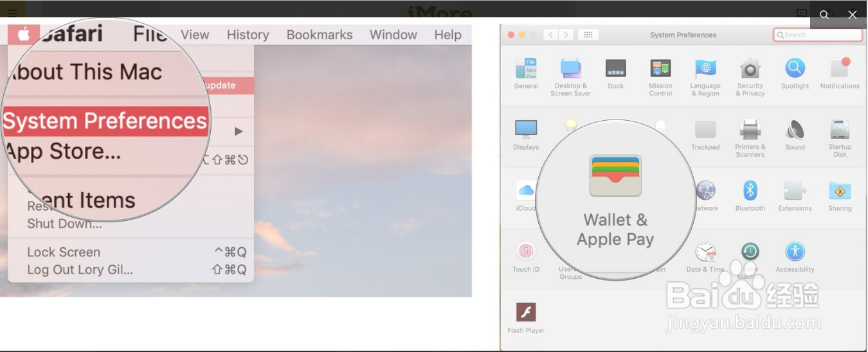
Task: Open Trackpad preferences
Action: 705,134
